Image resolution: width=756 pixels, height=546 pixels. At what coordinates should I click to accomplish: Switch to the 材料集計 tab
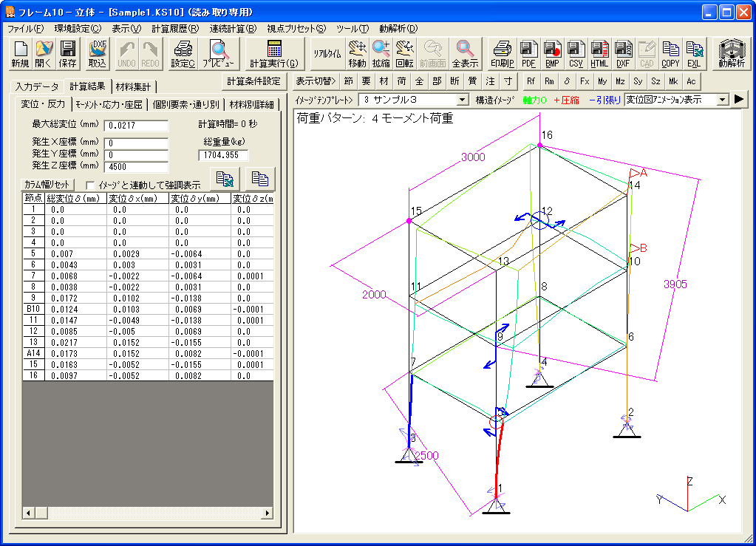[133, 86]
